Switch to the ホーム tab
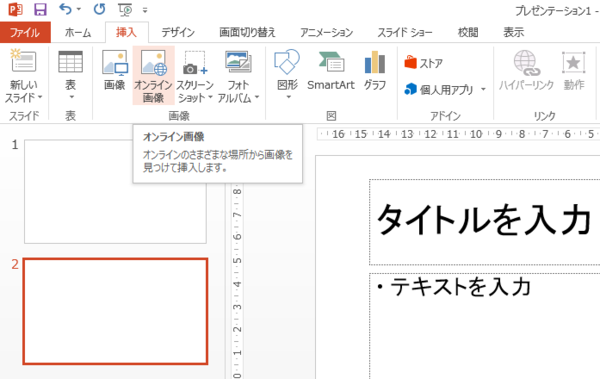Viewport: 600px width, 379px height. [x=78, y=33]
